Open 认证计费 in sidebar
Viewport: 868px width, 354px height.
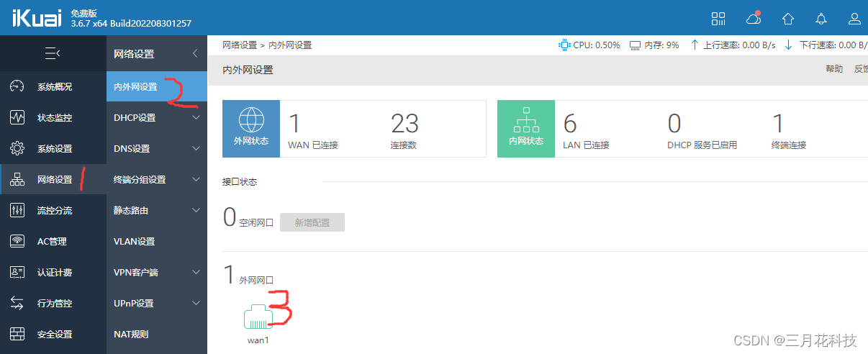point(53,273)
